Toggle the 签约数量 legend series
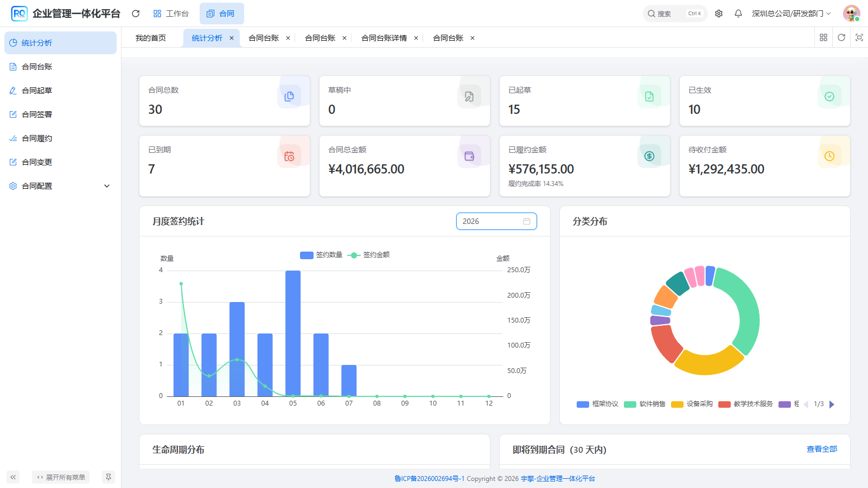868x488 pixels. (x=321, y=255)
